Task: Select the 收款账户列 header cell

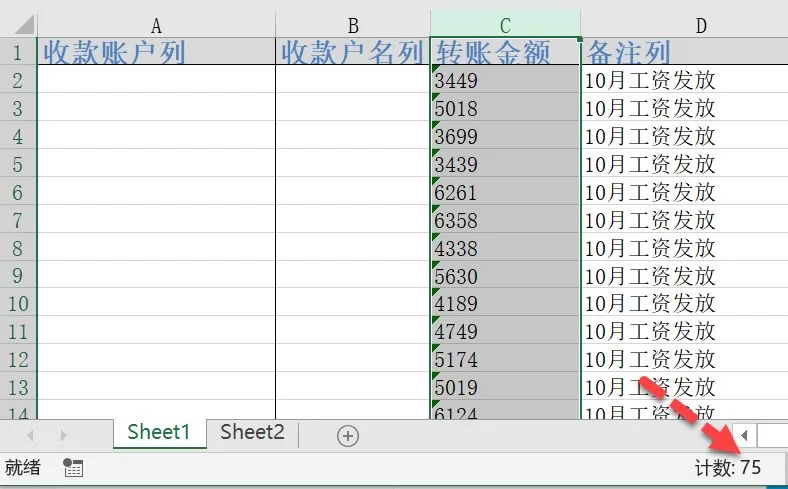Action: (156, 52)
